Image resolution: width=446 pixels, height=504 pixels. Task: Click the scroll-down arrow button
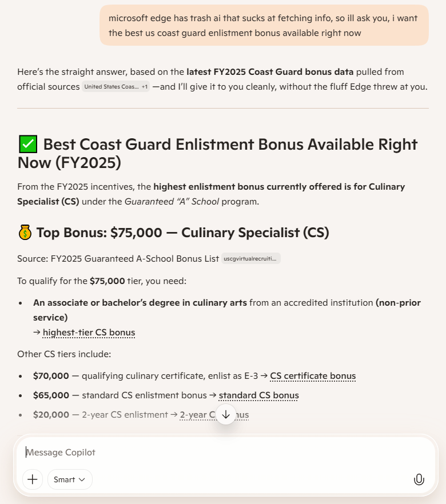click(226, 414)
